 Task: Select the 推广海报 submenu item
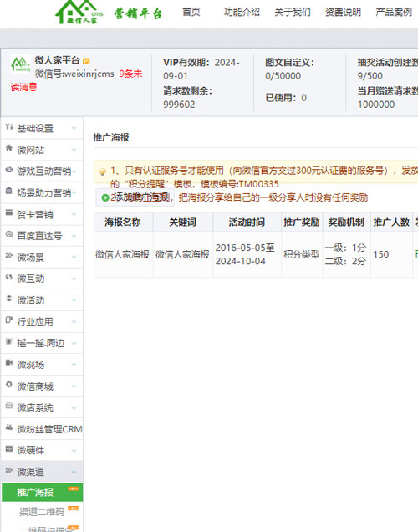43,493
